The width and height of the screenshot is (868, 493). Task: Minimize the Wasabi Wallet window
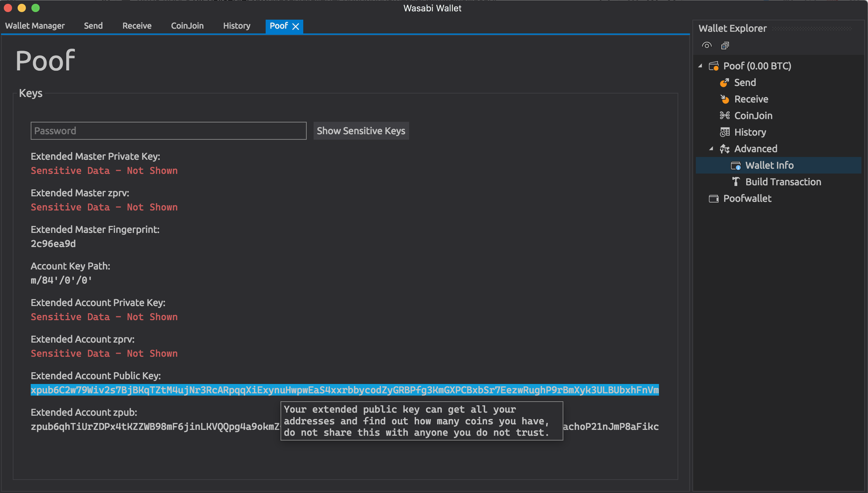pyautogui.click(x=22, y=8)
